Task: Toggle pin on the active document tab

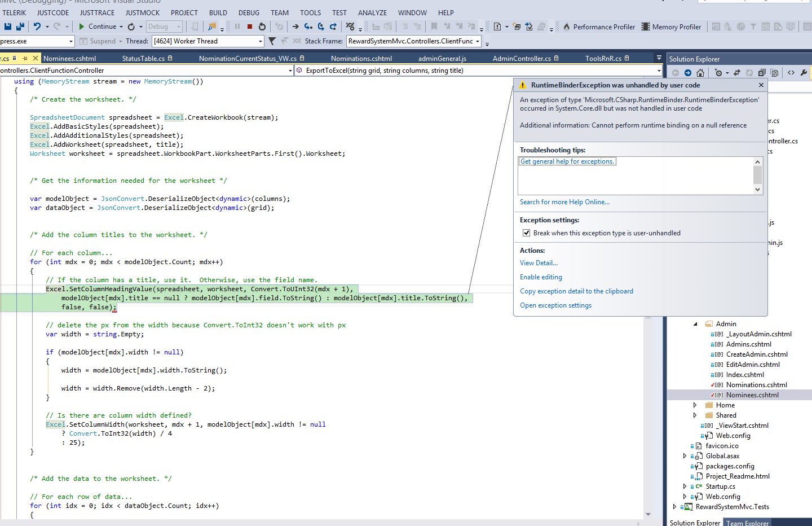Action: 25,58
